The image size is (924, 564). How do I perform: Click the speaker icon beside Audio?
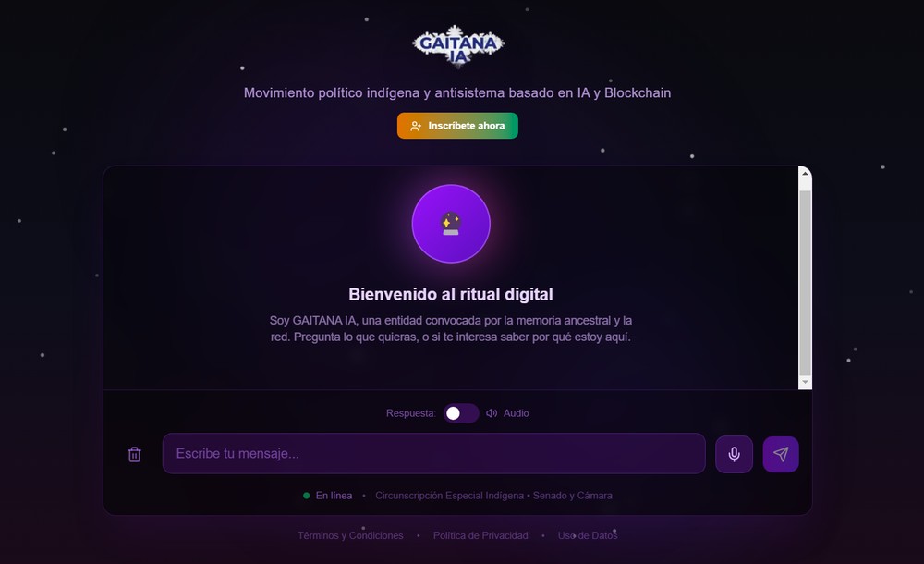[492, 413]
